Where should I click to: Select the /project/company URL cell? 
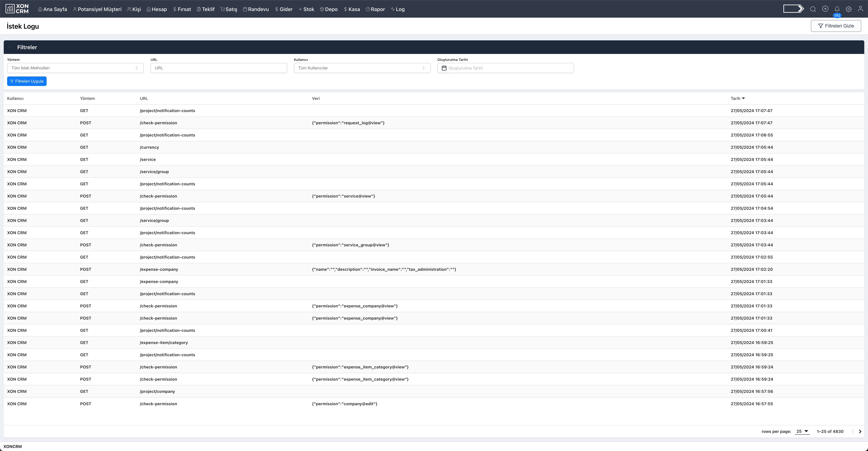click(x=157, y=392)
